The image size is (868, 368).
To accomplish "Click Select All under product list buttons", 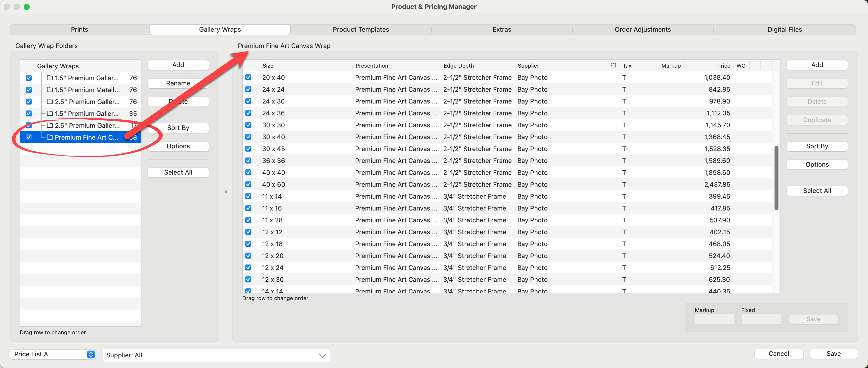I will coord(817,191).
